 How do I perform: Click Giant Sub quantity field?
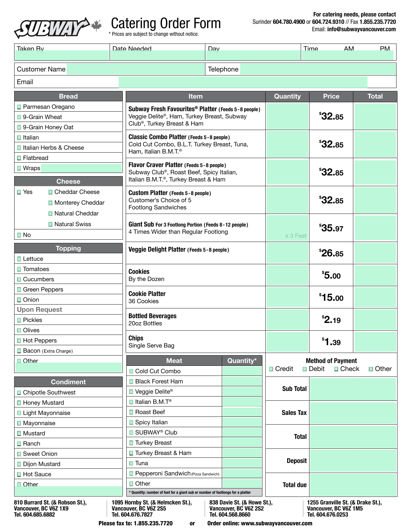(x=287, y=228)
